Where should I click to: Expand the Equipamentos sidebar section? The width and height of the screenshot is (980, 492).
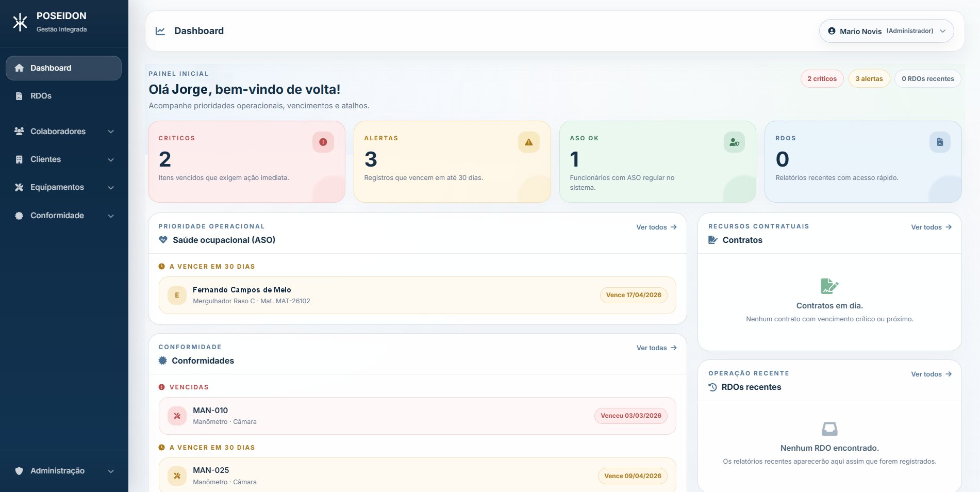(x=63, y=187)
